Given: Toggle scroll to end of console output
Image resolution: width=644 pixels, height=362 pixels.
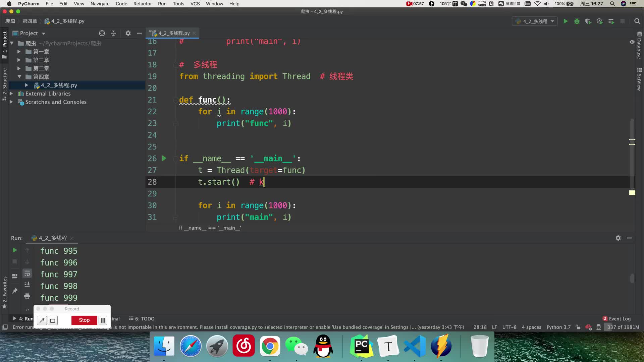Looking at the screenshot, I should click(x=27, y=285).
